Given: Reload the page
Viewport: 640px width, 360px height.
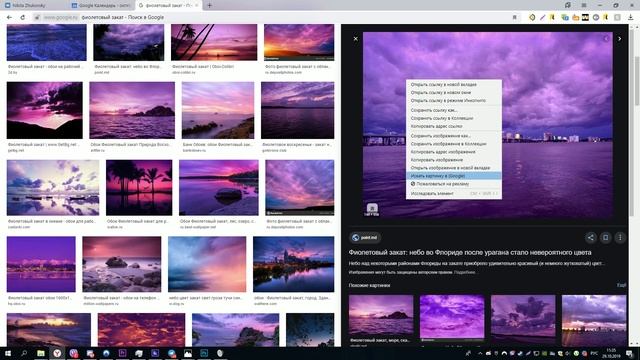Looking at the screenshot, I should pyautogui.click(x=22, y=18).
